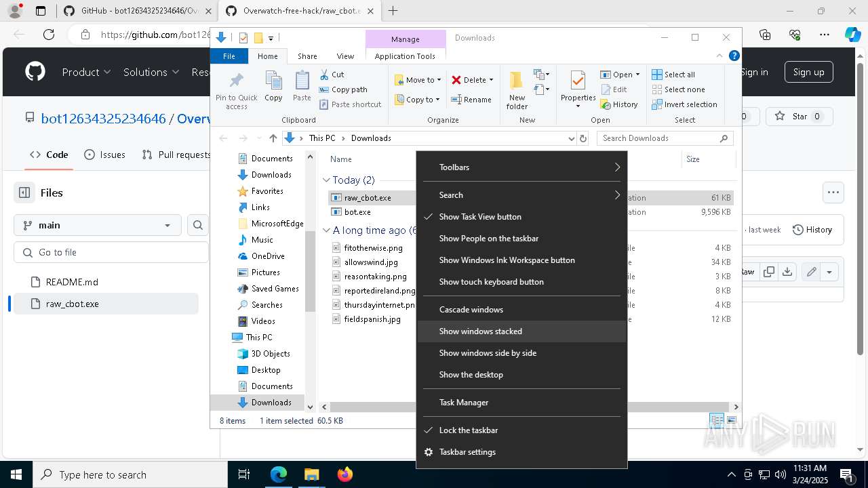Open README.md in GitHub file tree

click(72, 282)
